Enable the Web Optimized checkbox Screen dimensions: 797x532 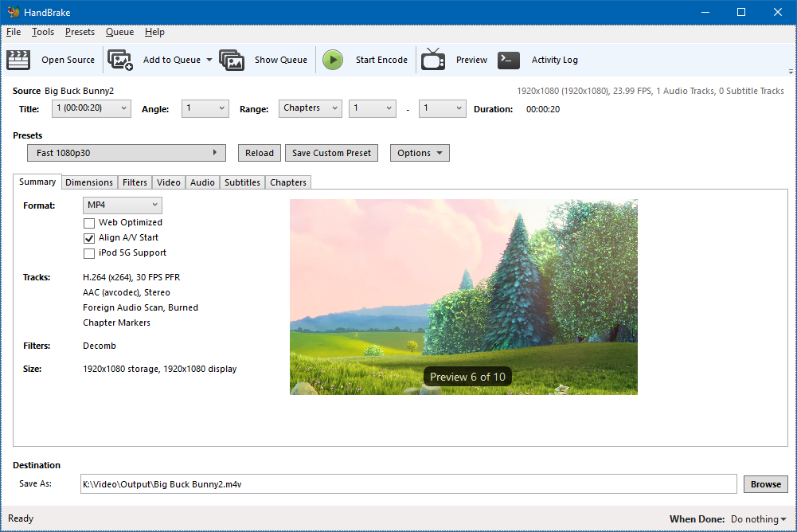[x=89, y=223]
